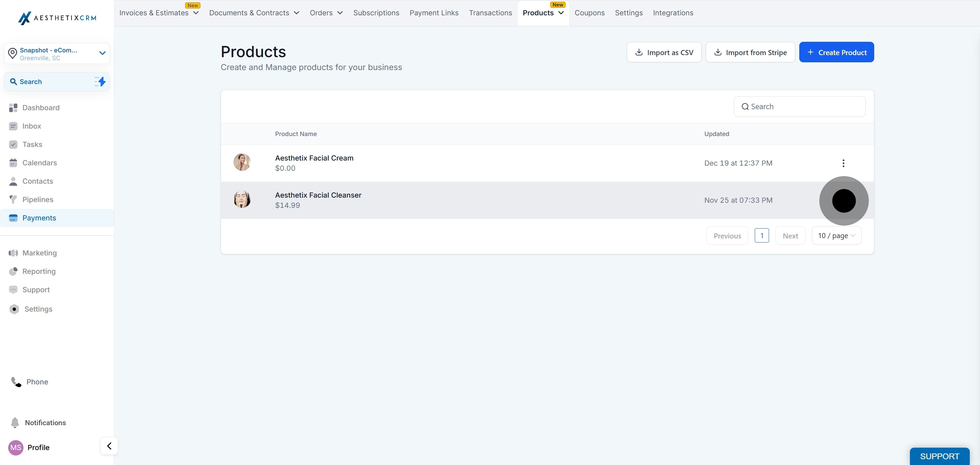This screenshot has height=465, width=980.
Task: Open the Transactions tab
Action: [490, 13]
